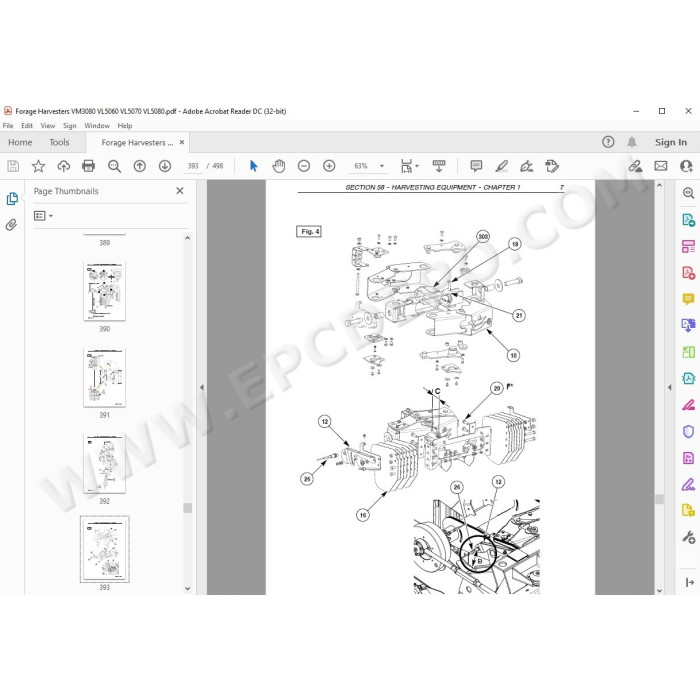700x700 pixels.
Task: Select the page 390 thumbnail
Action: [104, 291]
